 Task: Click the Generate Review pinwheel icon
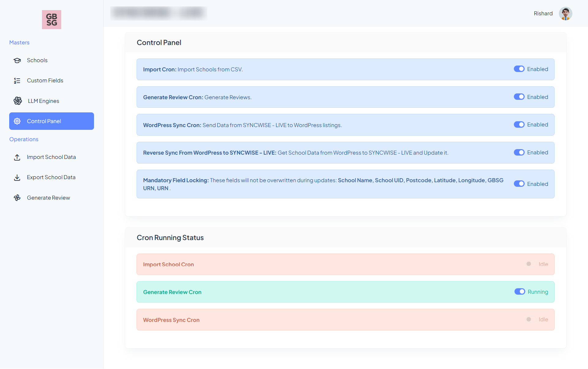click(x=17, y=198)
